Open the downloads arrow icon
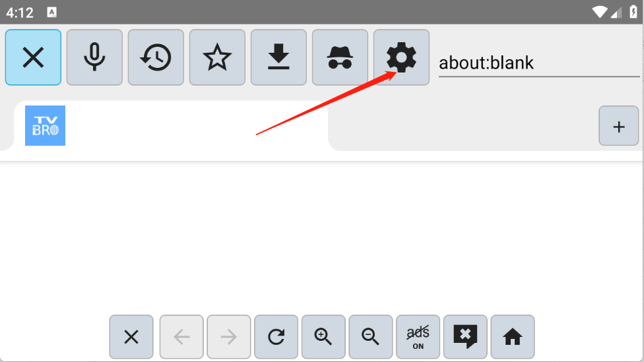Viewport: 644px width, 362px height. pyautogui.click(x=278, y=57)
